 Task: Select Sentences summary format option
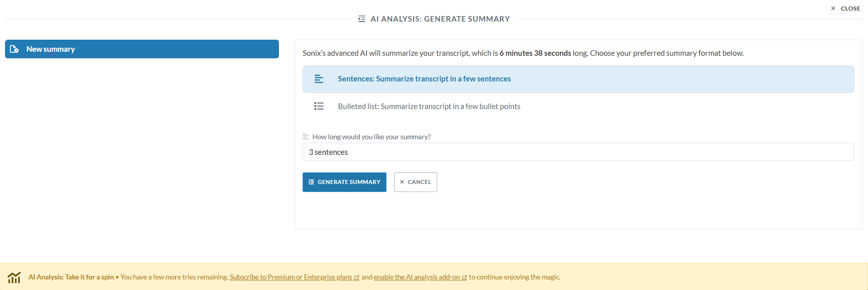tap(578, 79)
